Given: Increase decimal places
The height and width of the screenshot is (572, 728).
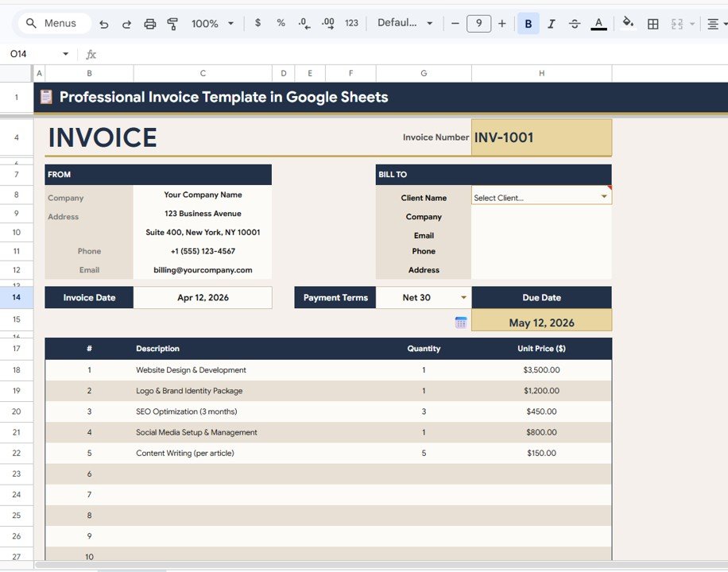Looking at the screenshot, I should pos(327,23).
